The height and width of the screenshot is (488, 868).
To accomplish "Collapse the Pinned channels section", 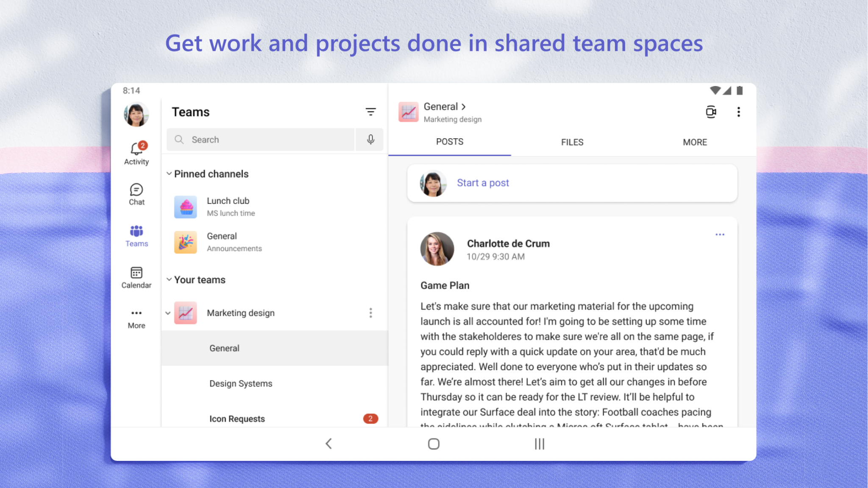I will pyautogui.click(x=168, y=173).
